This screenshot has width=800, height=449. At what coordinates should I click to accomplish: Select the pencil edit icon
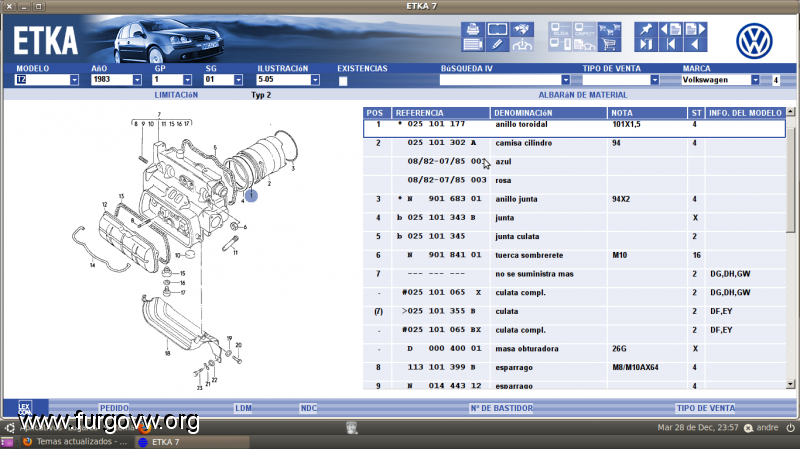coord(497,44)
